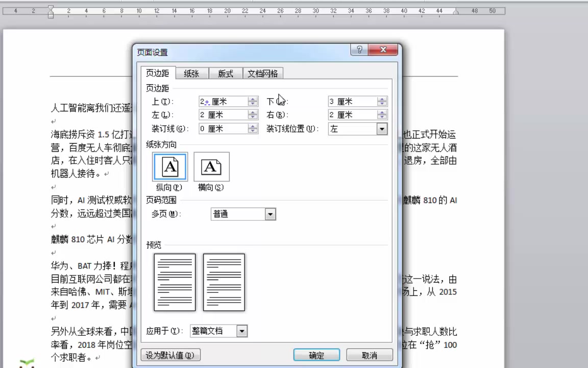Switch to the 文档网格 tab
This screenshot has height=368, width=588.
pos(262,73)
